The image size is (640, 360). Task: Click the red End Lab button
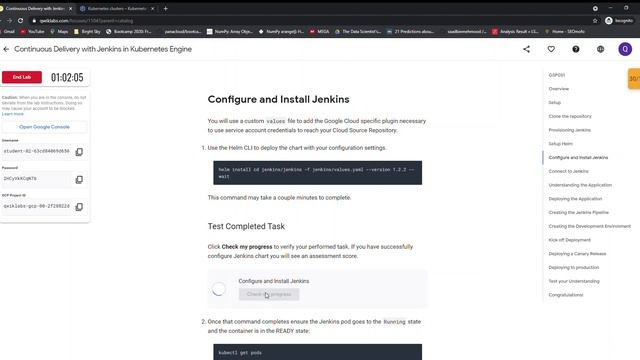tap(22, 77)
